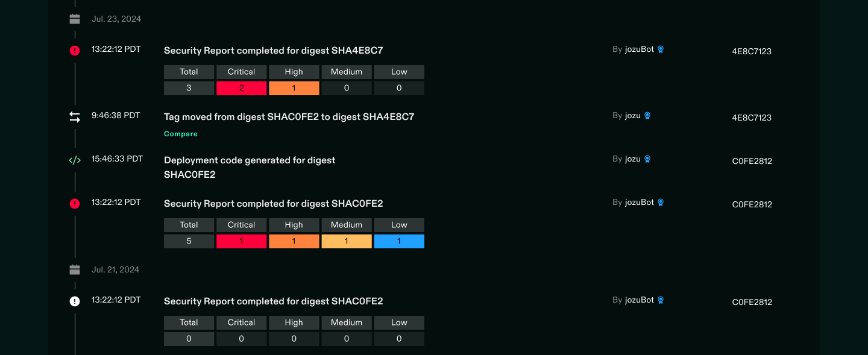Click digest C0FE2812 in the Jul. 21 report row
Screen dimensions: 868x355
coord(752,302)
